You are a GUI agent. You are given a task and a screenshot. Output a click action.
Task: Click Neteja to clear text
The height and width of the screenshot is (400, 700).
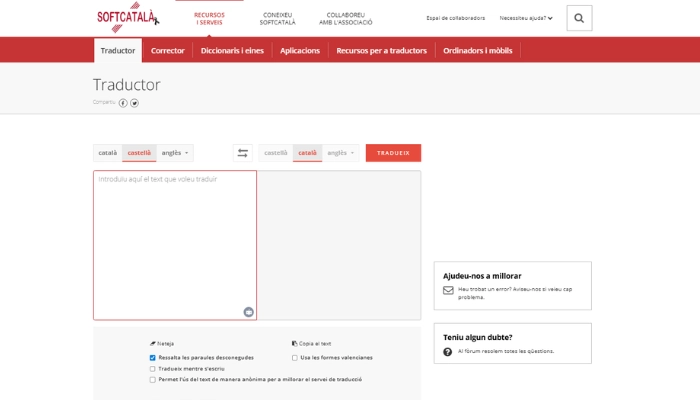coord(163,343)
